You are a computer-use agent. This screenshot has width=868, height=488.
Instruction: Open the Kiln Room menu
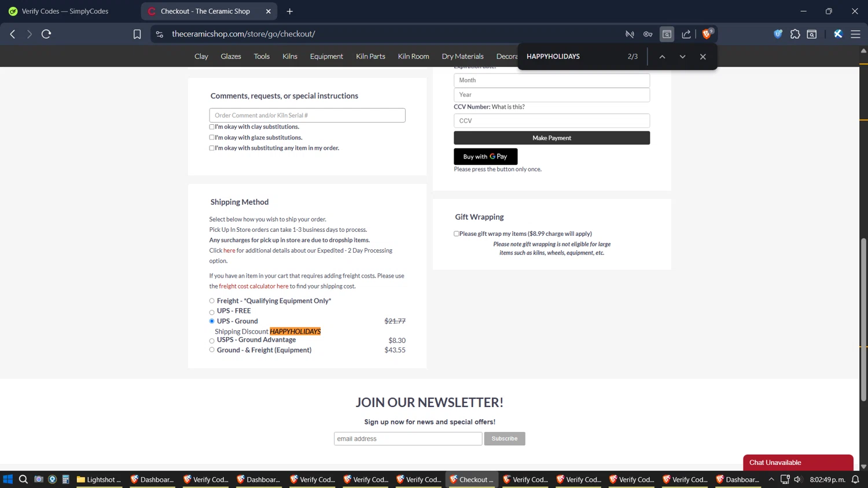(x=414, y=57)
